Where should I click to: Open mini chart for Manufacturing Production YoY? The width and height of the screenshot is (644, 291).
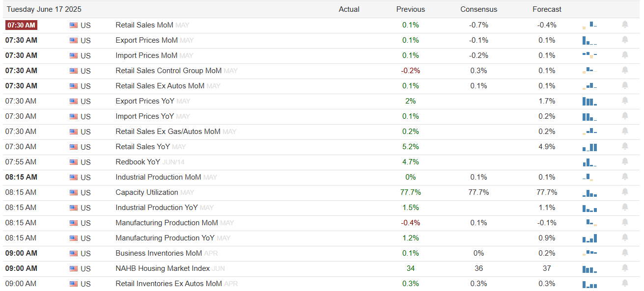click(589, 238)
